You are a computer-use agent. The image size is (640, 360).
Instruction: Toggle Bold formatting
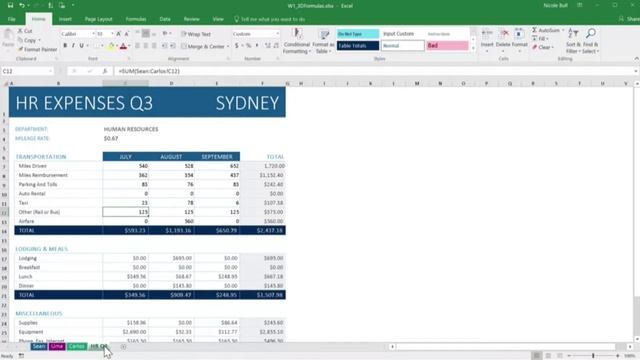[65, 46]
